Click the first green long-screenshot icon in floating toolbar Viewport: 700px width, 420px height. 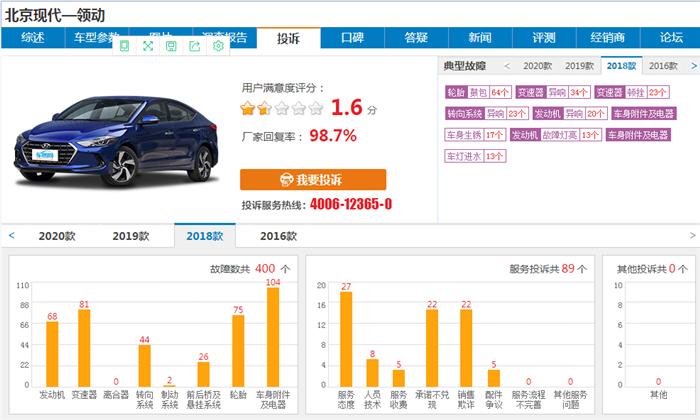(125, 46)
